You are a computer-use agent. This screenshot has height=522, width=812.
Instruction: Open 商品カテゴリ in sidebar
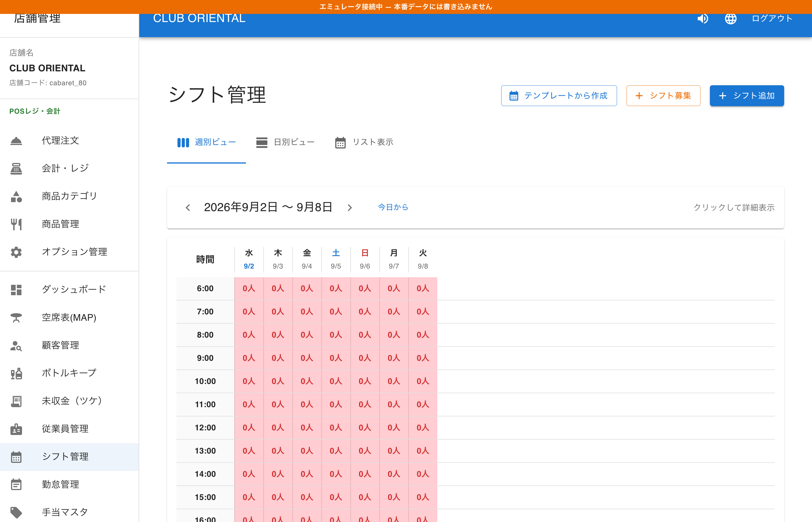[x=69, y=196]
